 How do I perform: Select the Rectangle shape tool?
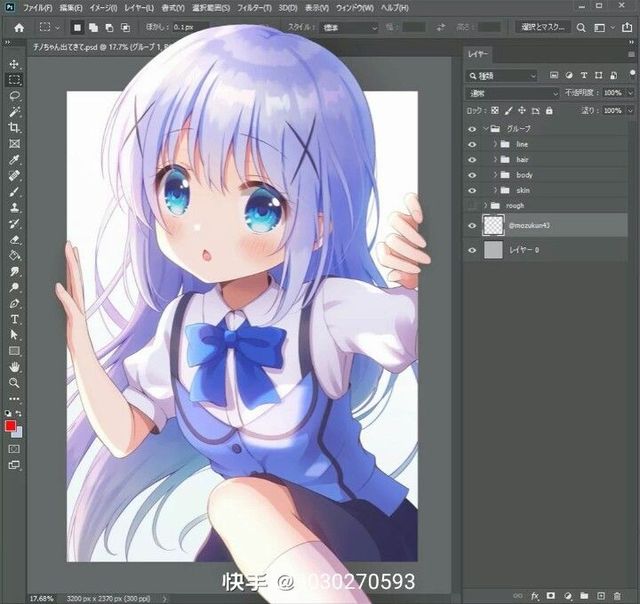click(14, 351)
